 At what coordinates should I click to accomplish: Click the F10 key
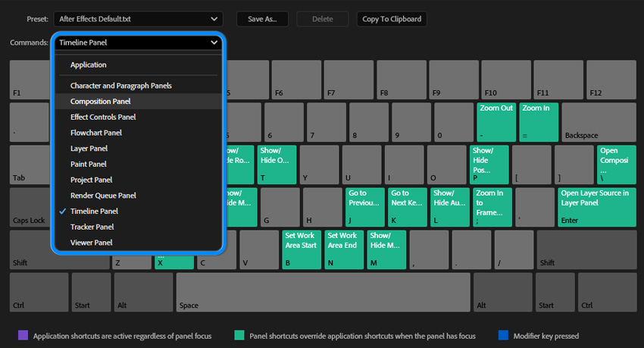[x=506, y=80]
